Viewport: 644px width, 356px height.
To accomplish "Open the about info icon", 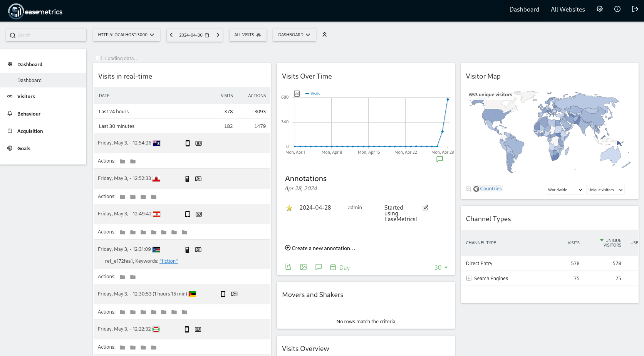I will pos(617,9).
